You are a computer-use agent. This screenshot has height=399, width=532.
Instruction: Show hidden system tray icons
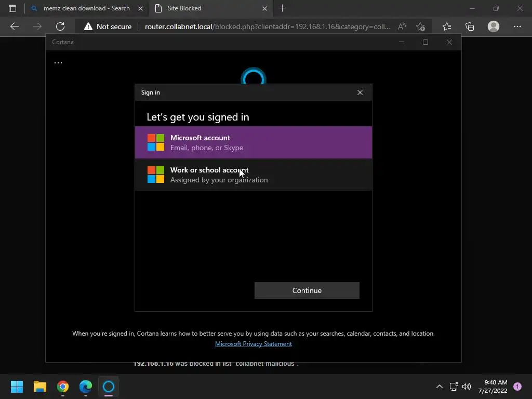click(440, 387)
